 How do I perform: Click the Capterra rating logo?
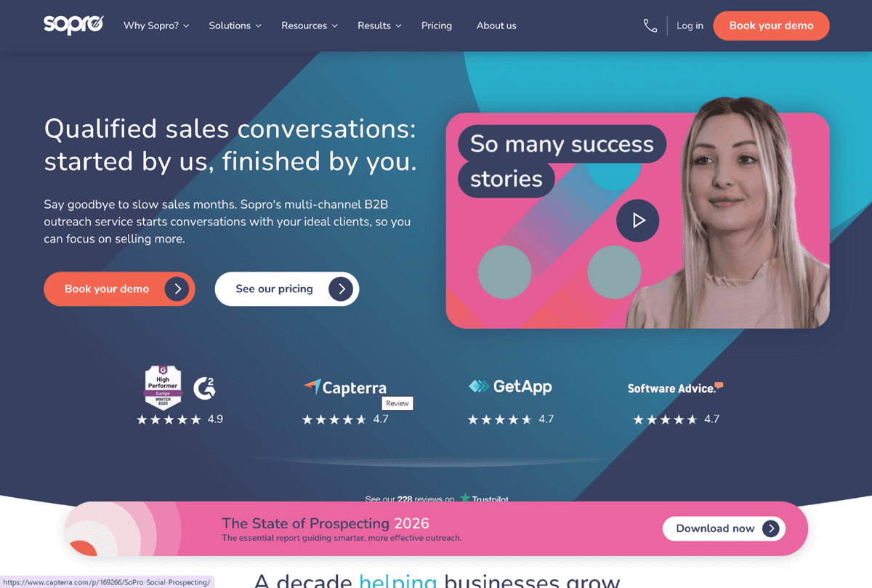[345, 387]
